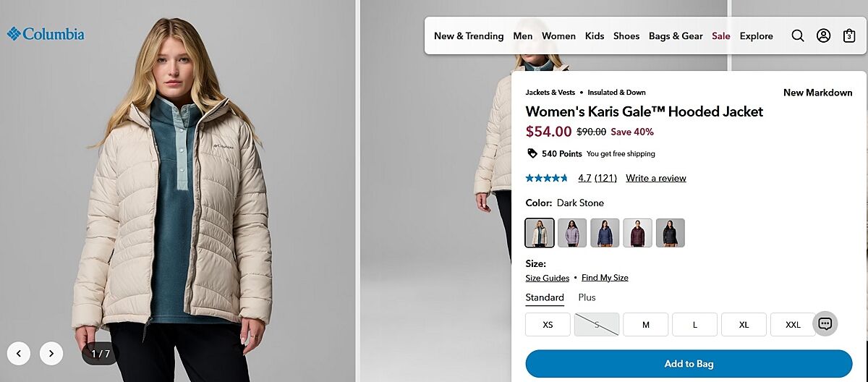
Task: Expand the Bags & Gear menu
Action: pyautogui.click(x=676, y=36)
